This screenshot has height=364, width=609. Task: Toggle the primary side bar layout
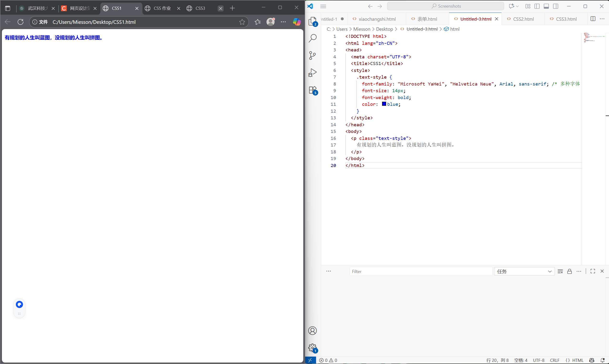[x=537, y=6]
